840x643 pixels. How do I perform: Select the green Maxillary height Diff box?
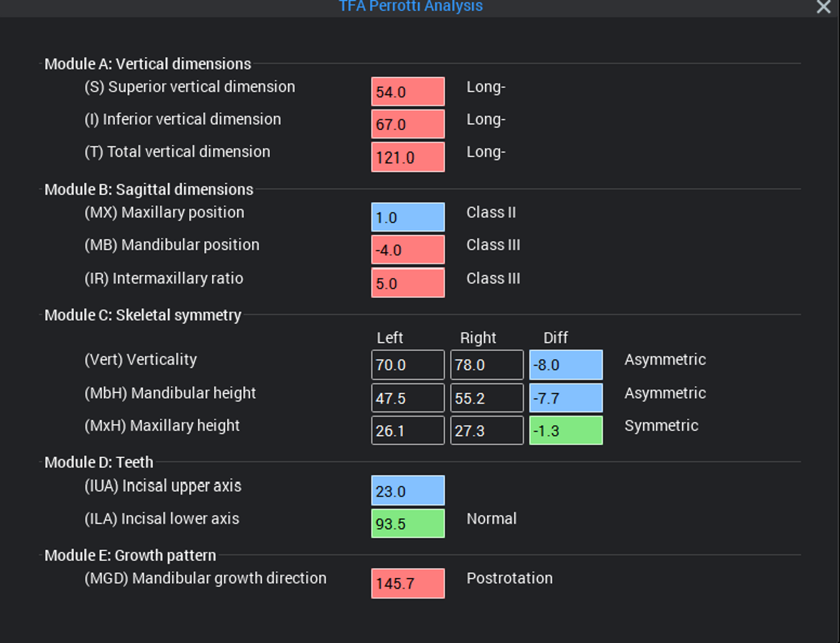coord(566,431)
